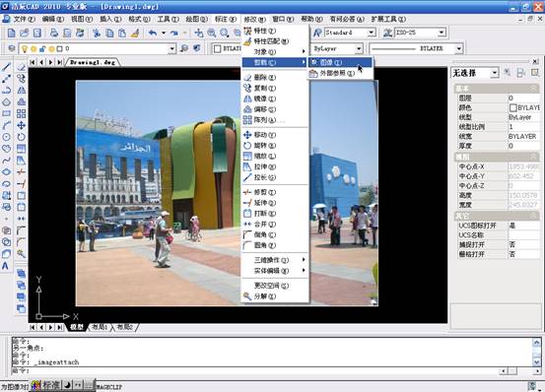Click the color control BYLAYER swatch

click(x=218, y=48)
